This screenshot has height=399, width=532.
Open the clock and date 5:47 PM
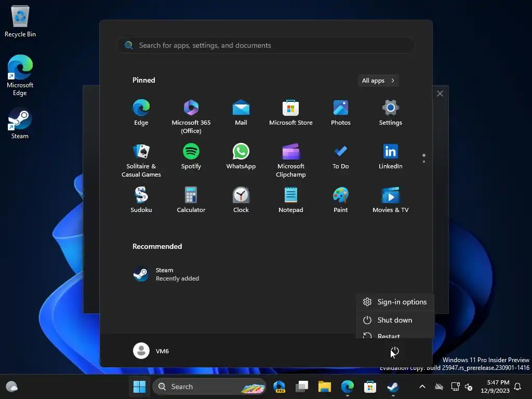click(495, 387)
